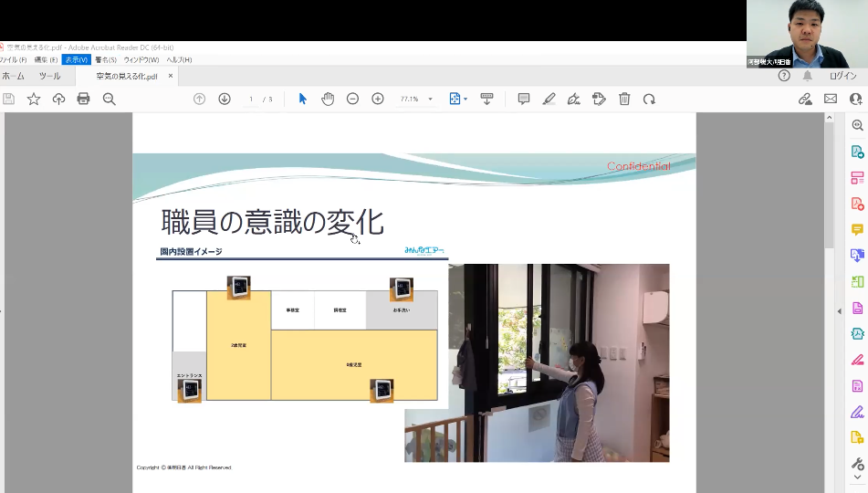The image size is (868, 493).
Task: Open the 署名(S) menu
Action: click(106, 60)
